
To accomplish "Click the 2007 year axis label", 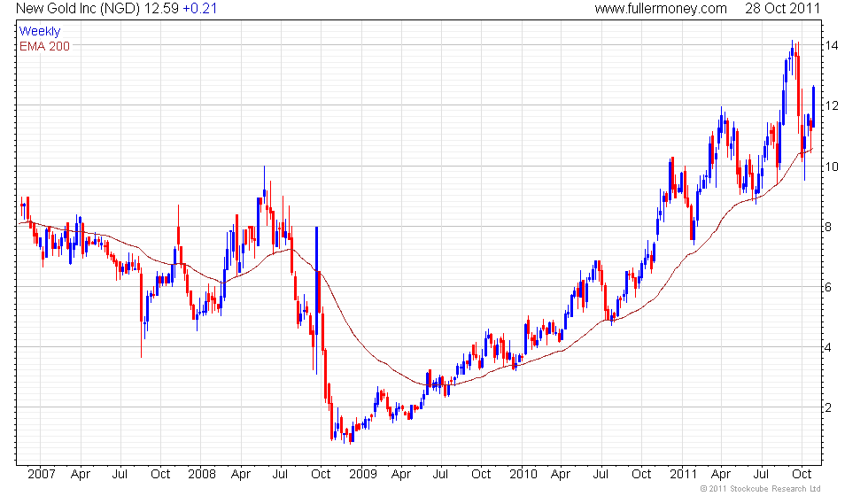I will 42,475.
